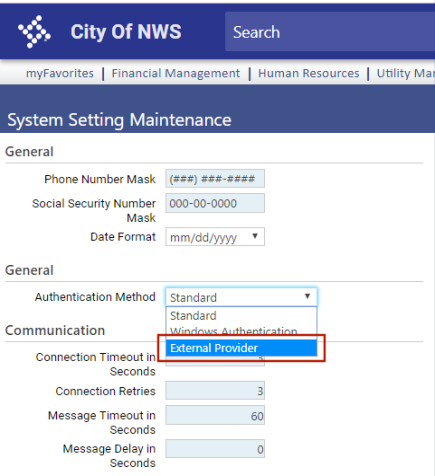435x476 pixels.
Task: Click the Search box in header
Action: coord(330,32)
